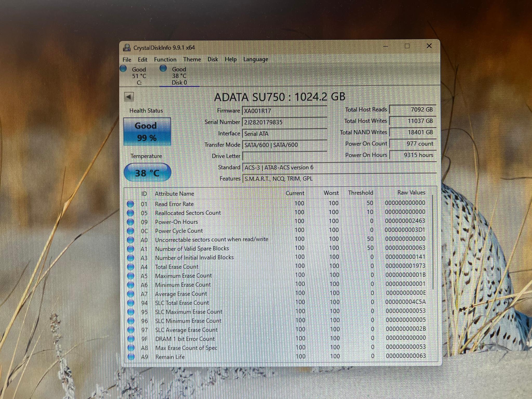
Task: Click the Attribute Name column header
Action: coord(174,194)
